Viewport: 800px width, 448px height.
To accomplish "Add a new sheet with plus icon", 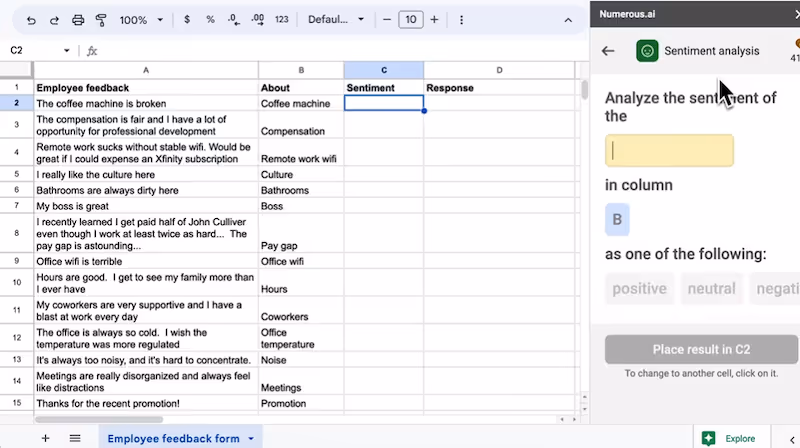I will 45,438.
